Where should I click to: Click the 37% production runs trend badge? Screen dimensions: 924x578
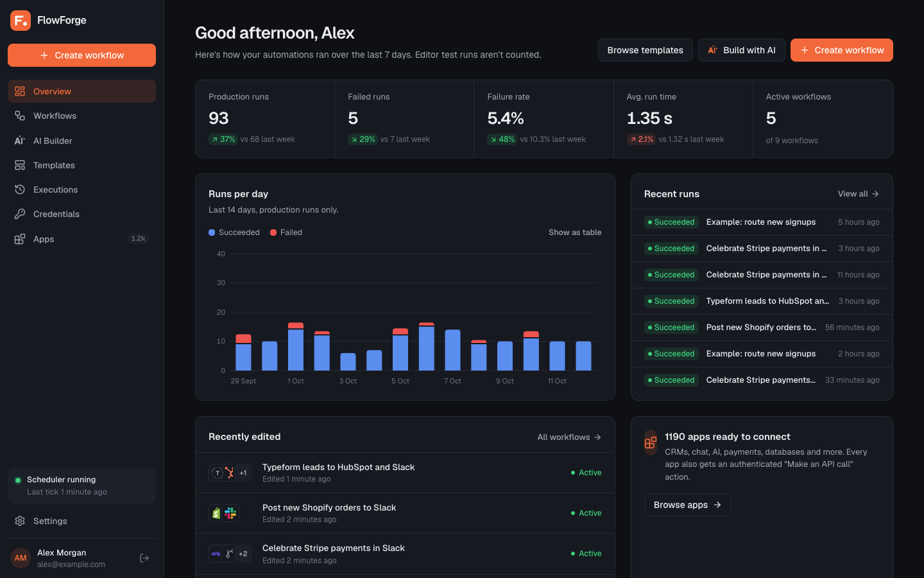(x=223, y=139)
